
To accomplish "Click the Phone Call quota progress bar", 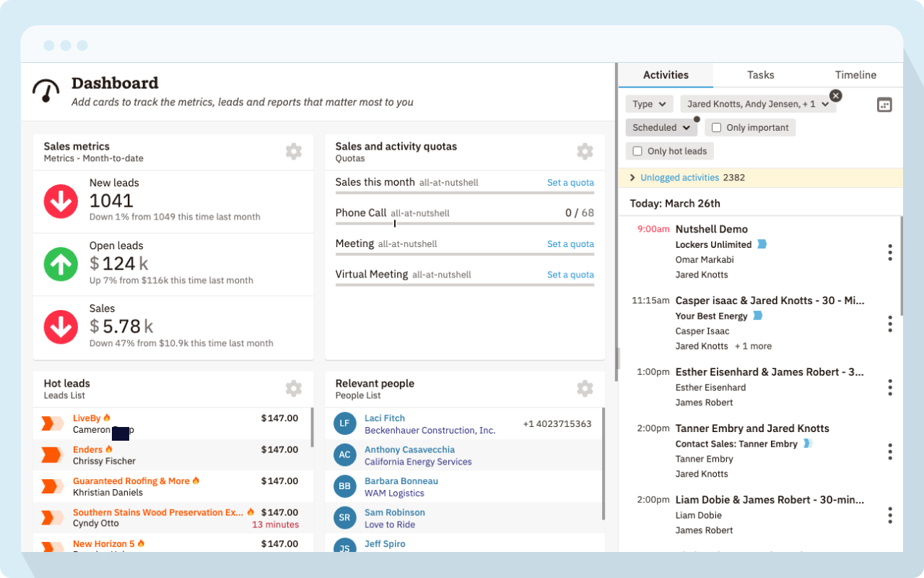I will pyautogui.click(x=464, y=223).
